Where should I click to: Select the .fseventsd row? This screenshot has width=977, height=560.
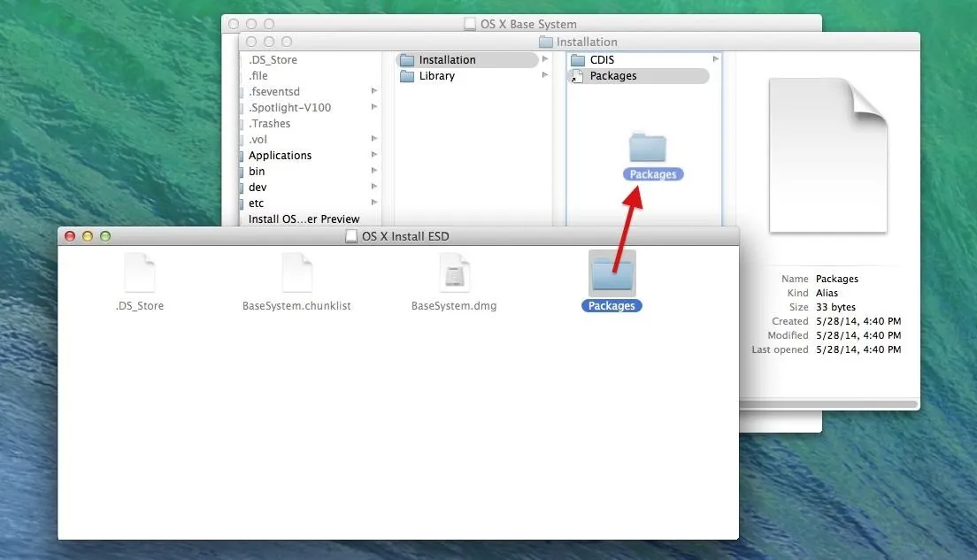pyautogui.click(x=311, y=92)
